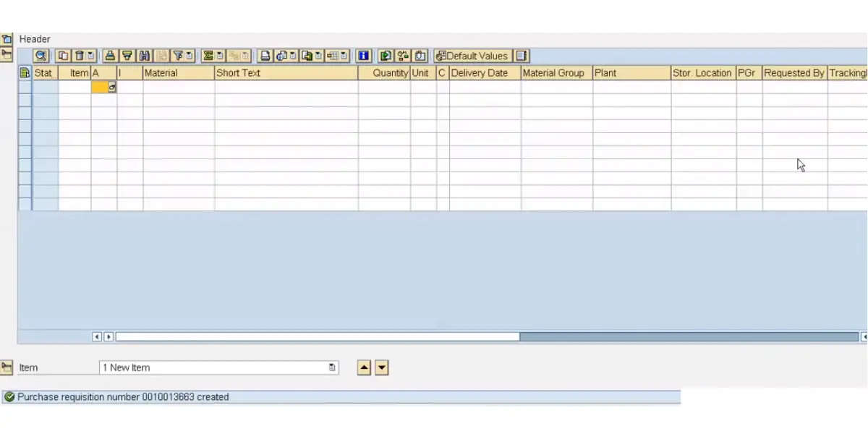Screen dimensions: 868x434
Task: Expand the Item detail section icon
Action: point(7,367)
